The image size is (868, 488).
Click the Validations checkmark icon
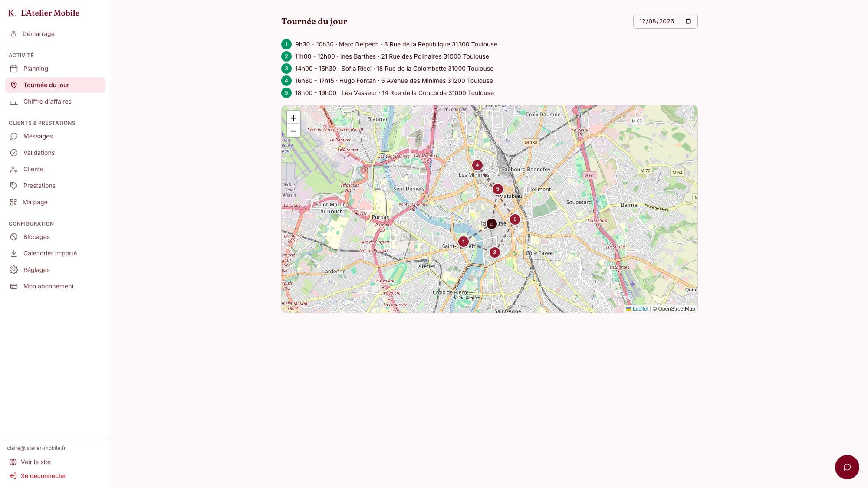14,153
